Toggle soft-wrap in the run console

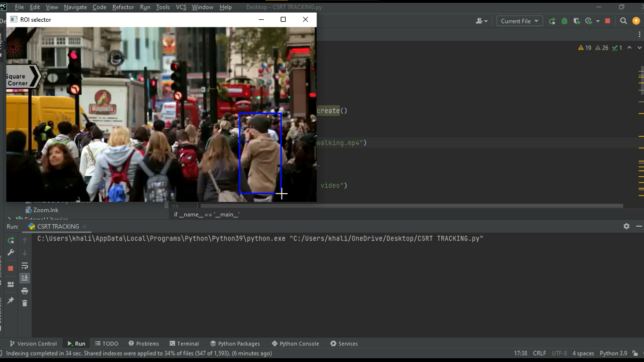(25, 265)
